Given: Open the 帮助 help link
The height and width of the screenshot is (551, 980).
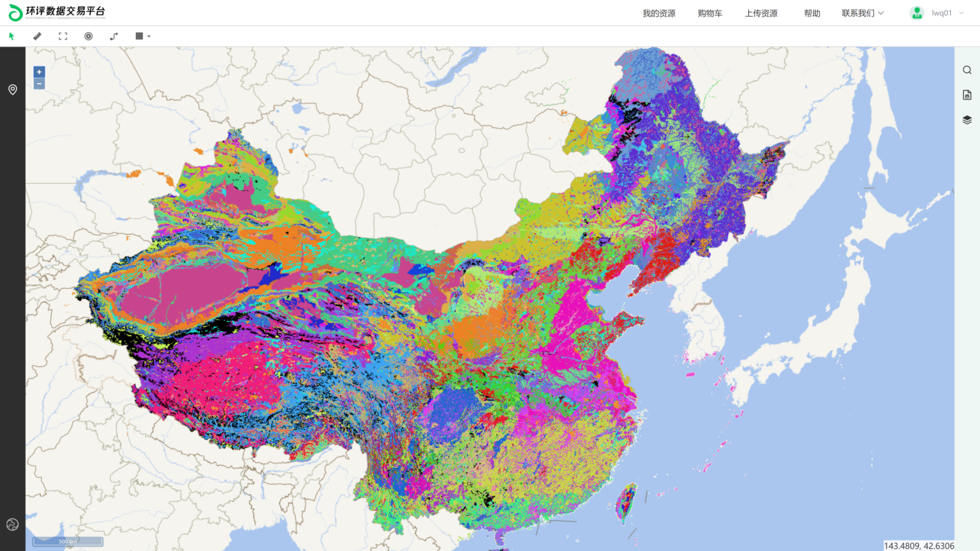Looking at the screenshot, I should [x=812, y=13].
